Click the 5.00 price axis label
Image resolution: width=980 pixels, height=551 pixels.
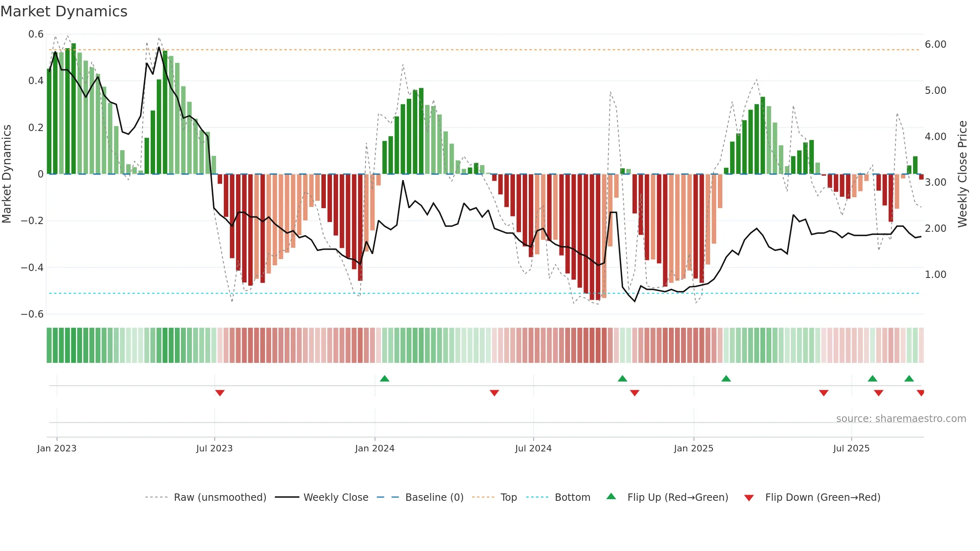point(935,90)
